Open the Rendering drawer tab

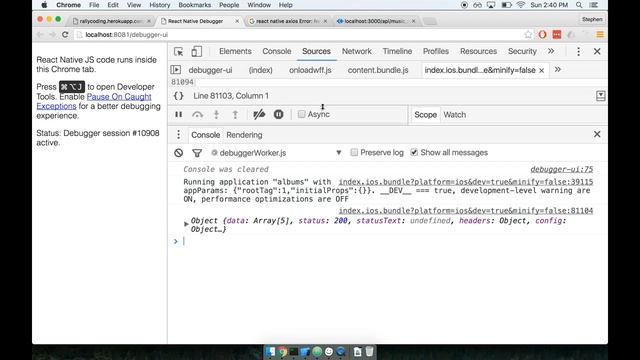click(244, 135)
